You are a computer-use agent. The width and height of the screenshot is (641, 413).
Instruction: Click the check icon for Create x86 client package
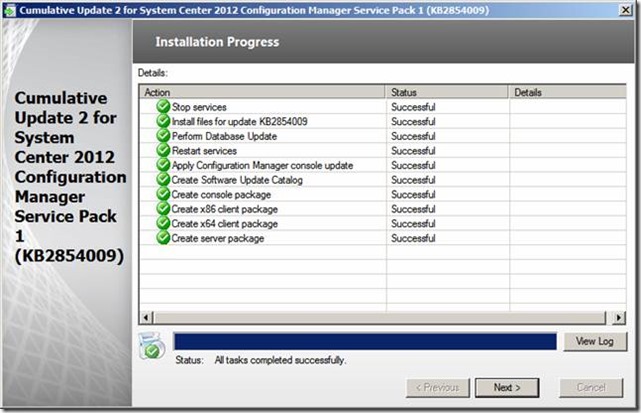coord(163,209)
